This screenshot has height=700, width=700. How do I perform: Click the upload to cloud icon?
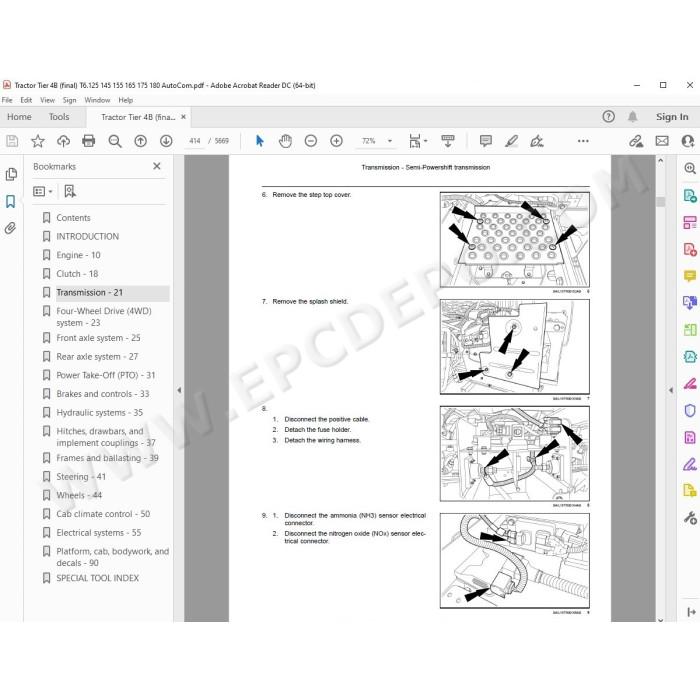[x=63, y=141]
